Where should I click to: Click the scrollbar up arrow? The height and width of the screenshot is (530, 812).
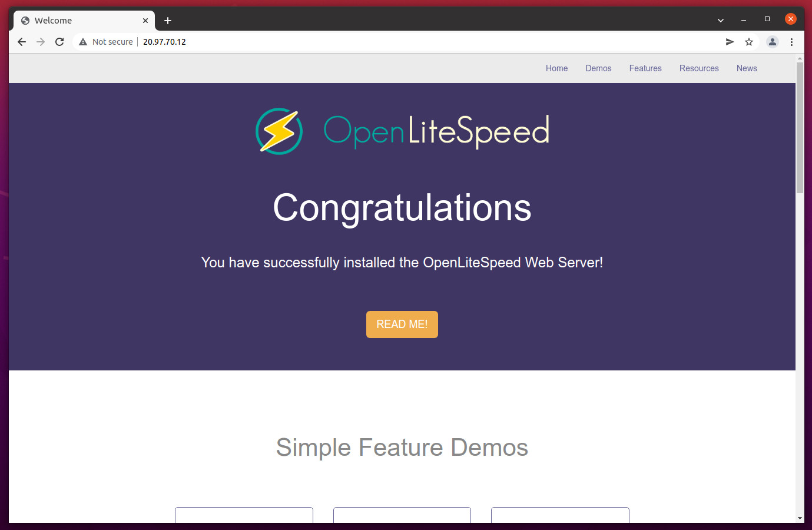[800, 58]
